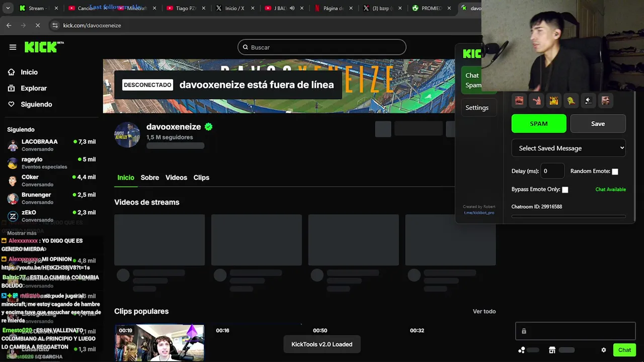Screen dimensions: 644x362
Task: Expand the Select Saved Message dropdown
Action: coord(569,148)
